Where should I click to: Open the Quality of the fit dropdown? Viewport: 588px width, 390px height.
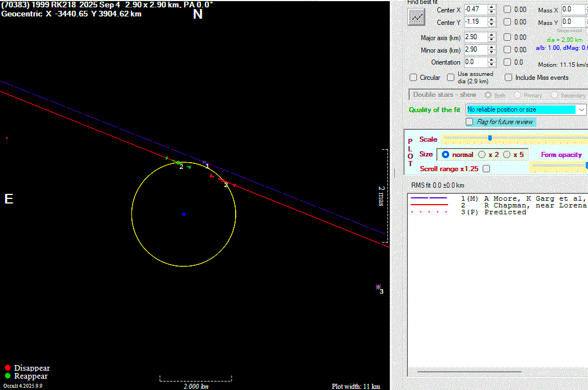pos(581,109)
